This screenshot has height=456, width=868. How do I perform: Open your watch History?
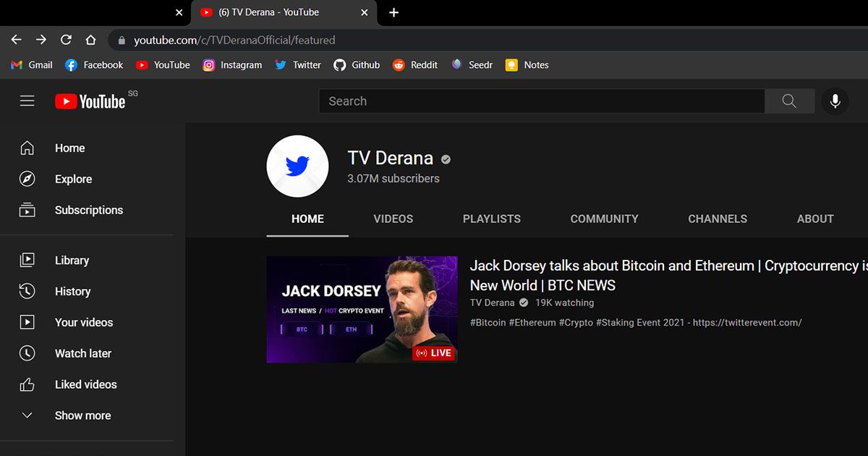(72, 291)
